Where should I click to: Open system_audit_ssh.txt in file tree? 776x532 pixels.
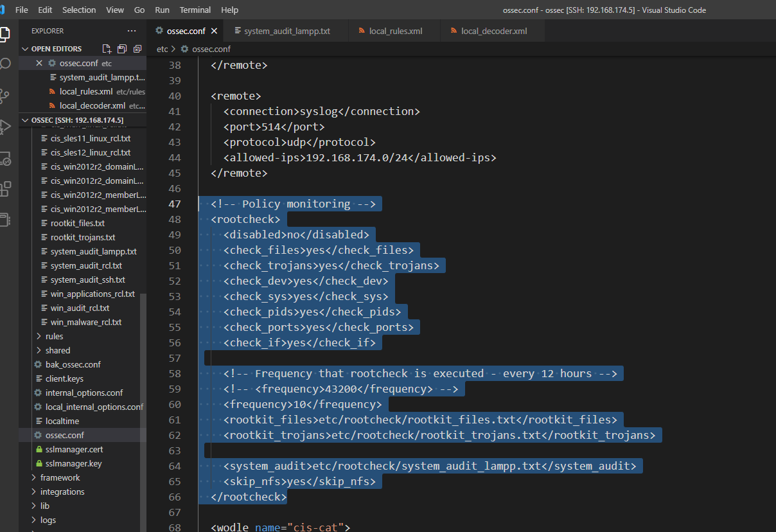point(87,279)
